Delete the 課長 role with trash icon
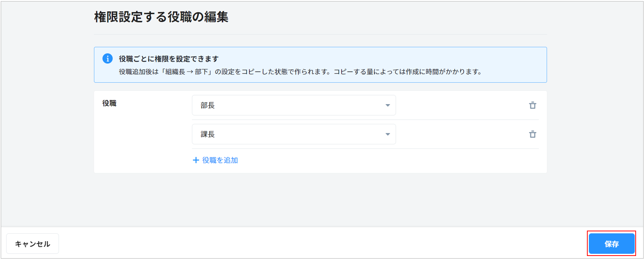 [533, 134]
